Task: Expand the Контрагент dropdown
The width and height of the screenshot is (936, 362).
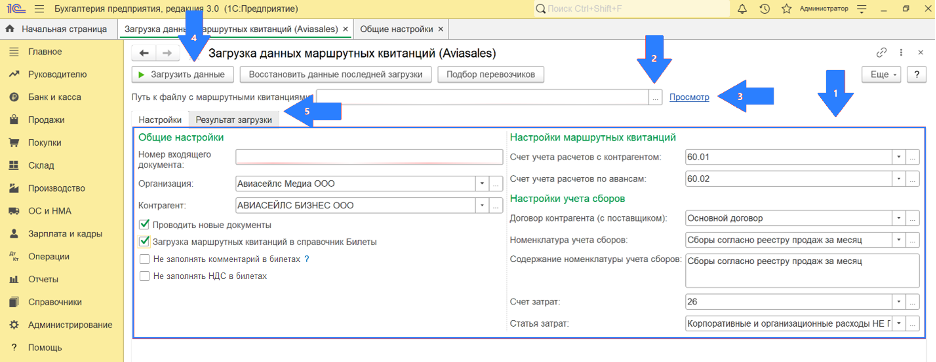Action: point(482,205)
